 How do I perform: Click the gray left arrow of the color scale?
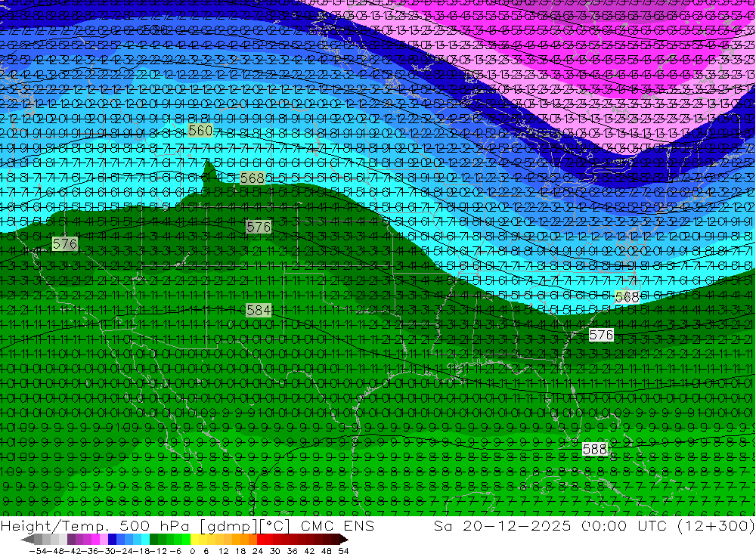coord(27,539)
